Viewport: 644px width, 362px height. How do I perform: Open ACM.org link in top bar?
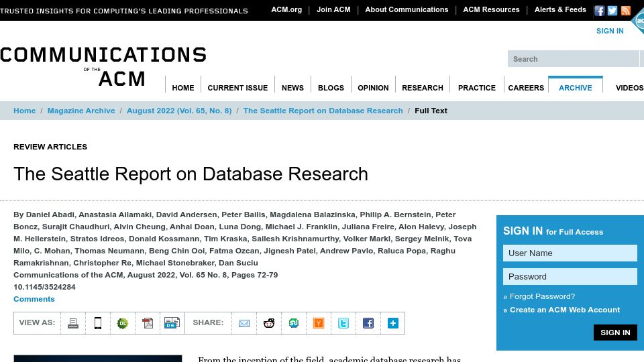[286, 9]
